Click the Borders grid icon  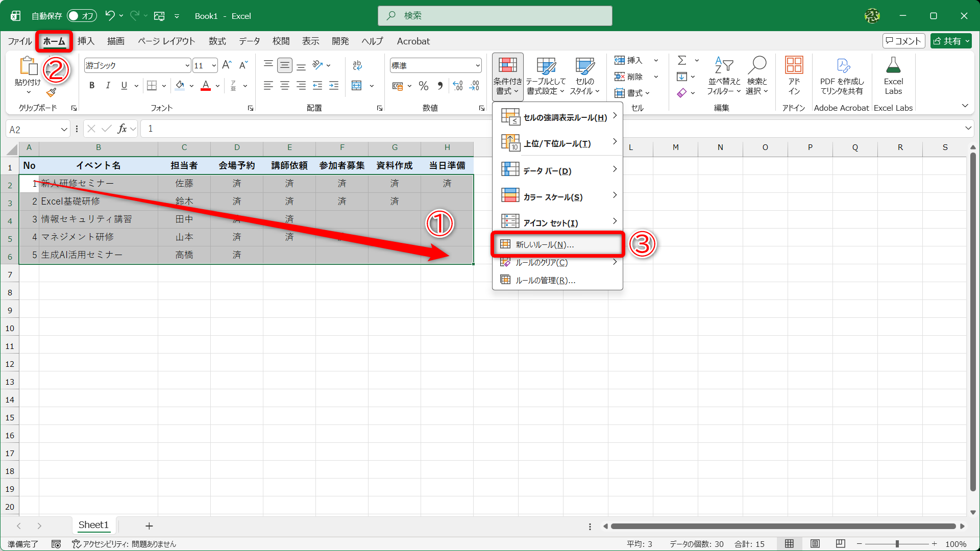coord(152,86)
